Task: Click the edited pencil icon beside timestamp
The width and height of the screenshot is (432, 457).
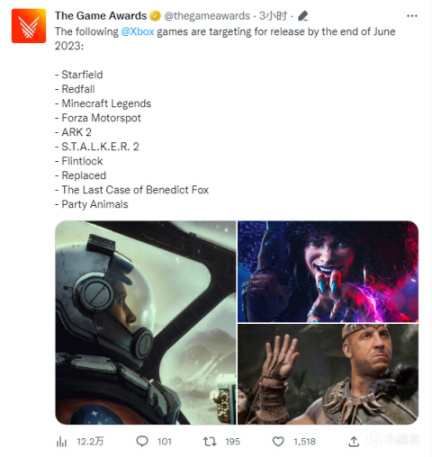Action: (x=303, y=16)
